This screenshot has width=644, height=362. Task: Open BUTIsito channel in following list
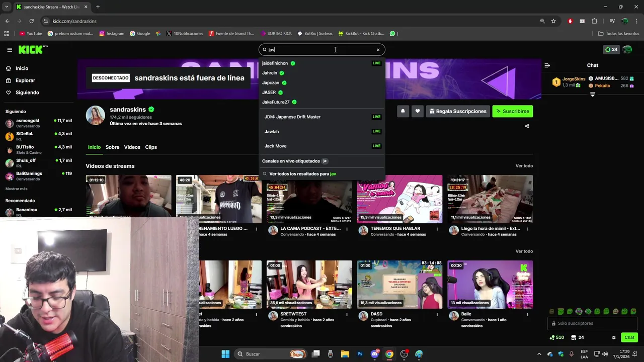coord(38,149)
